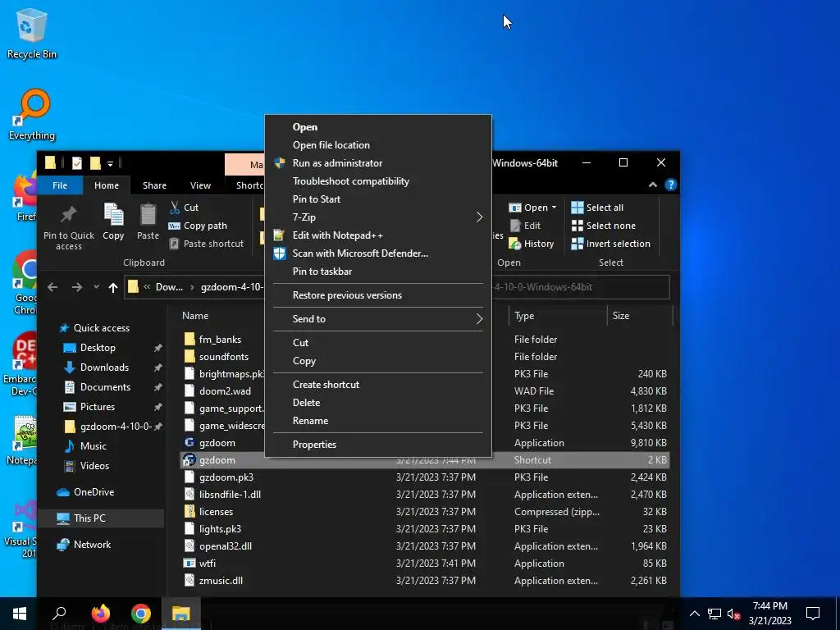Open the Open button dropdown arrow

pyautogui.click(x=554, y=208)
